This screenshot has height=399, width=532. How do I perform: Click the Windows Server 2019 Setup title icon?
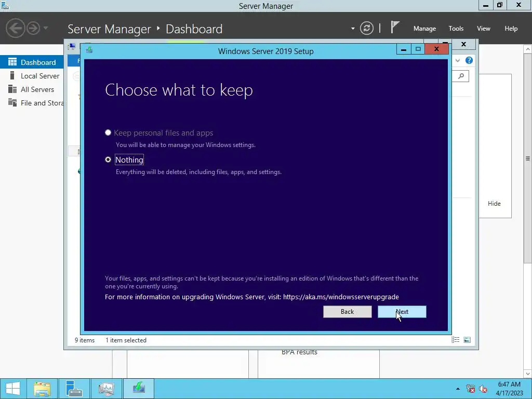pos(89,50)
